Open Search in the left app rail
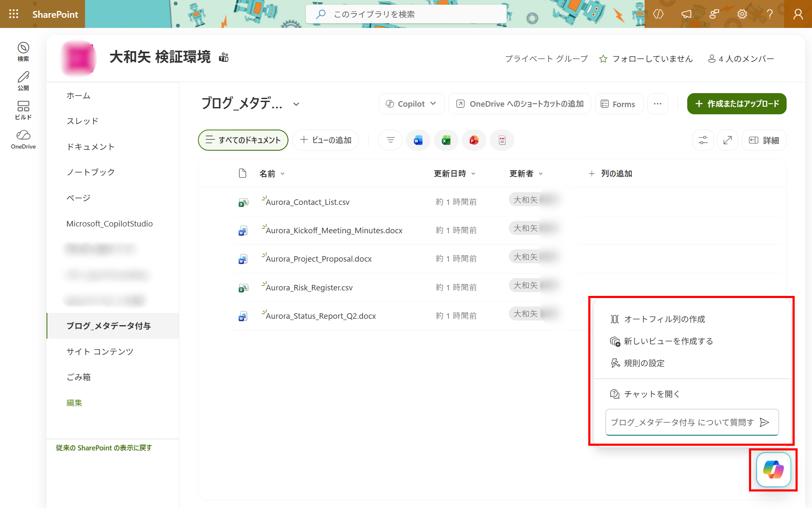Viewport: 812px width, 508px height. (x=23, y=52)
